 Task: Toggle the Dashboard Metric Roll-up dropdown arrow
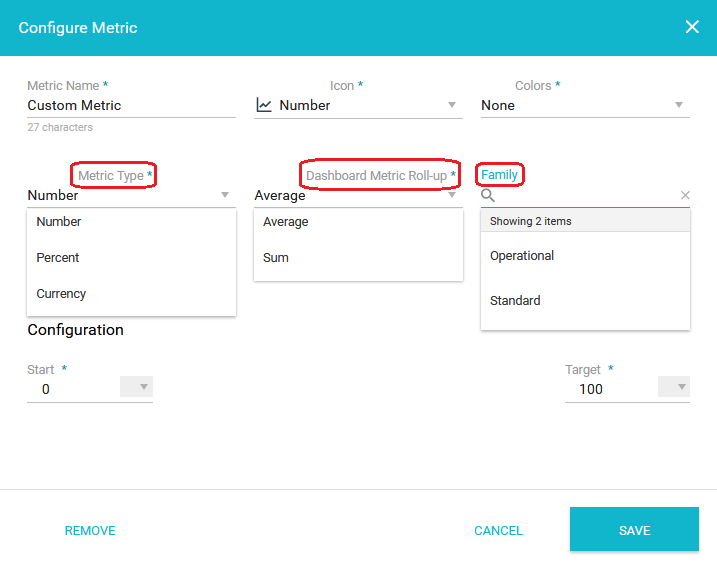tap(452, 195)
